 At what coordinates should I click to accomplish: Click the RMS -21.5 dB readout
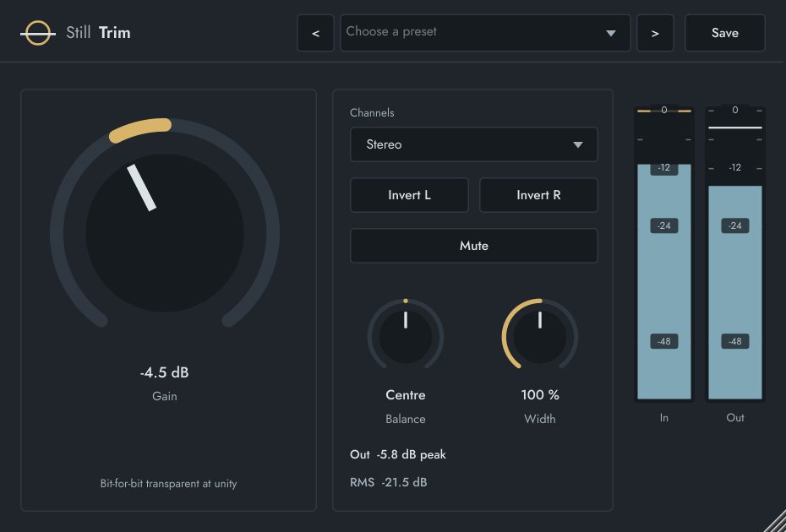coord(389,482)
